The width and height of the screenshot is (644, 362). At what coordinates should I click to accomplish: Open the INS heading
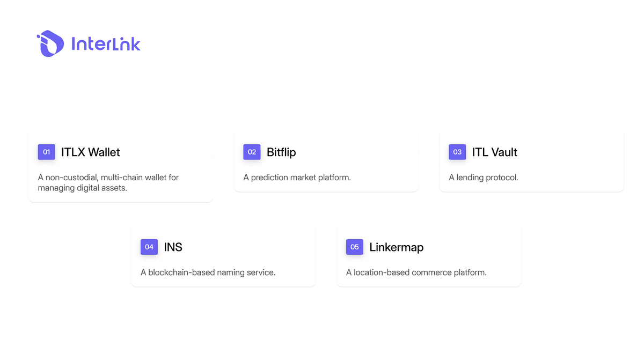coord(173,247)
